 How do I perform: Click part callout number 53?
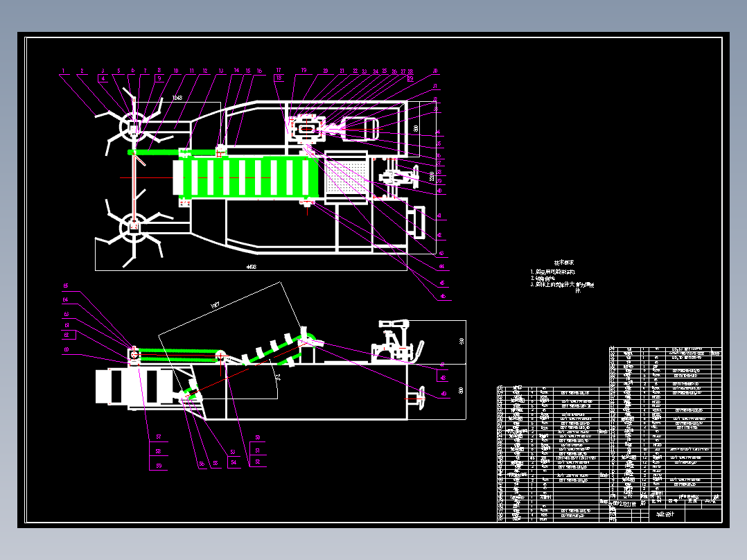click(x=233, y=453)
